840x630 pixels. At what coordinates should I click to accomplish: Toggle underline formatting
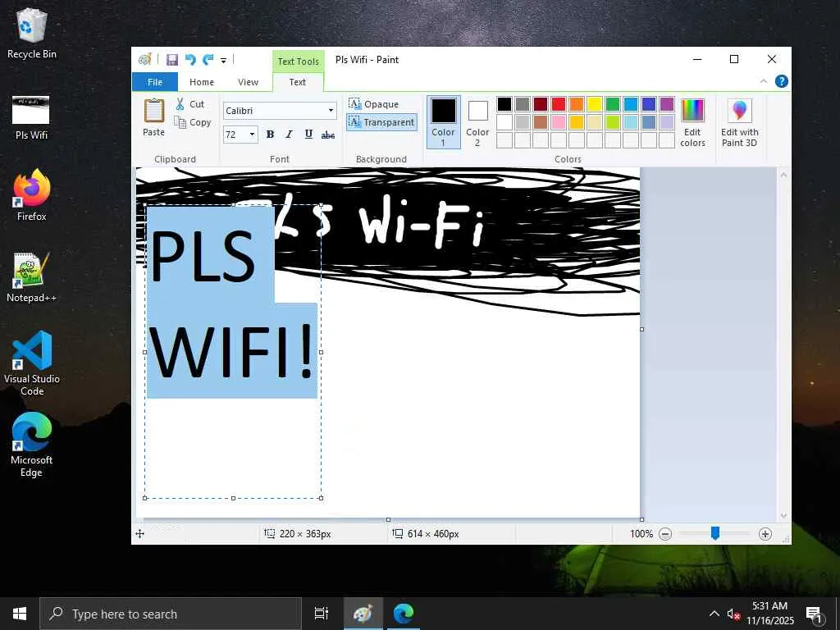tap(308, 135)
